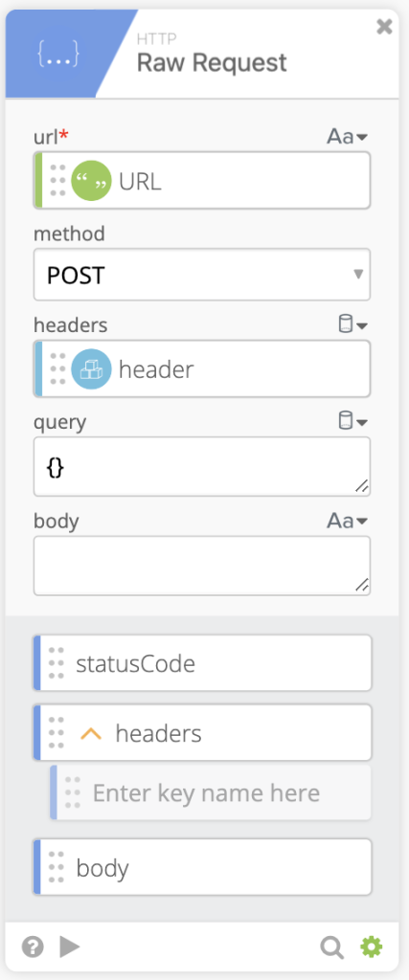
Task: Grab the statusCode drag handle dots
Action: point(57,663)
